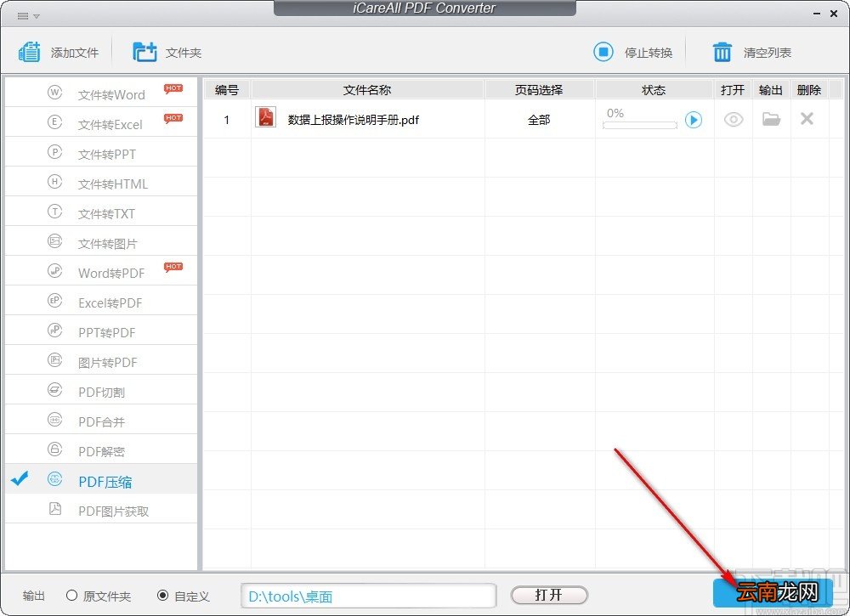
Task: Click the W icon beside 文件转Word
Action: click(54, 92)
